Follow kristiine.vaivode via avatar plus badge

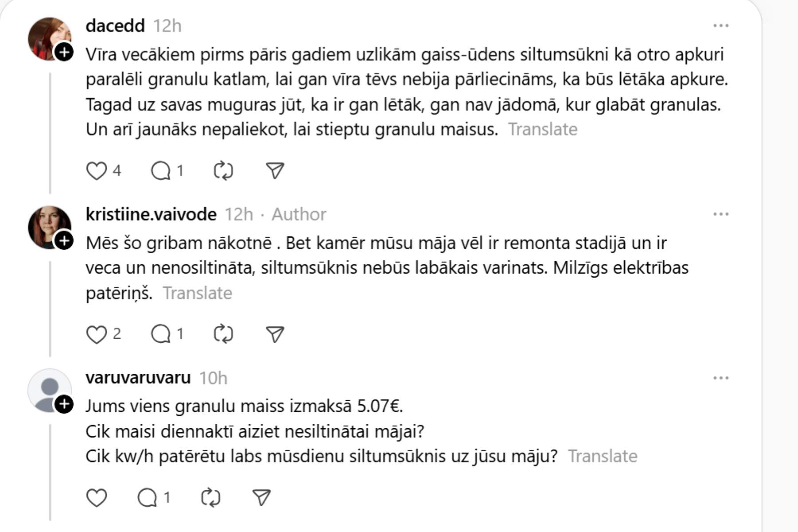pyautogui.click(x=64, y=241)
